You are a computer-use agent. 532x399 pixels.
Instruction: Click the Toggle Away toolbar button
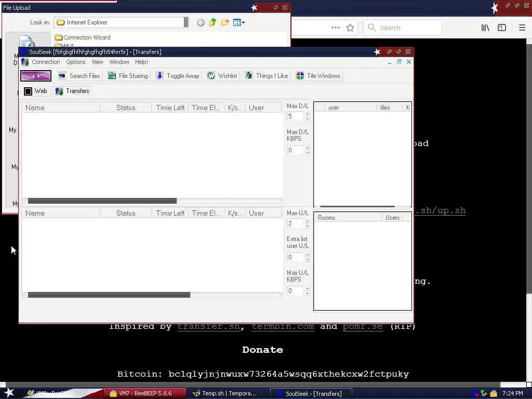tap(178, 76)
